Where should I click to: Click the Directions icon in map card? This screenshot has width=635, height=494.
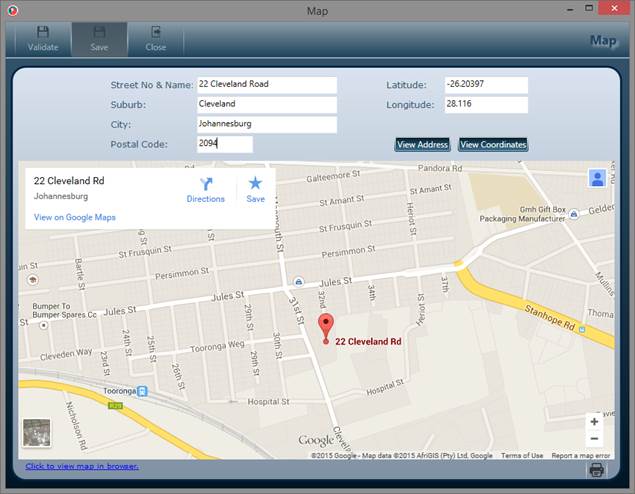click(206, 184)
